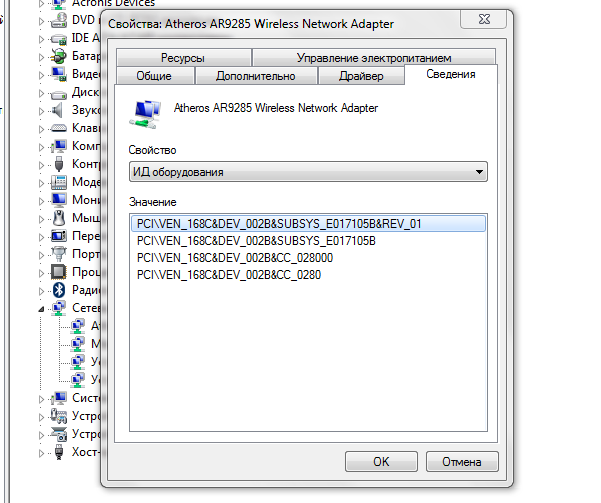
Task: Click the keyboard category icon
Action: pos(58,128)
